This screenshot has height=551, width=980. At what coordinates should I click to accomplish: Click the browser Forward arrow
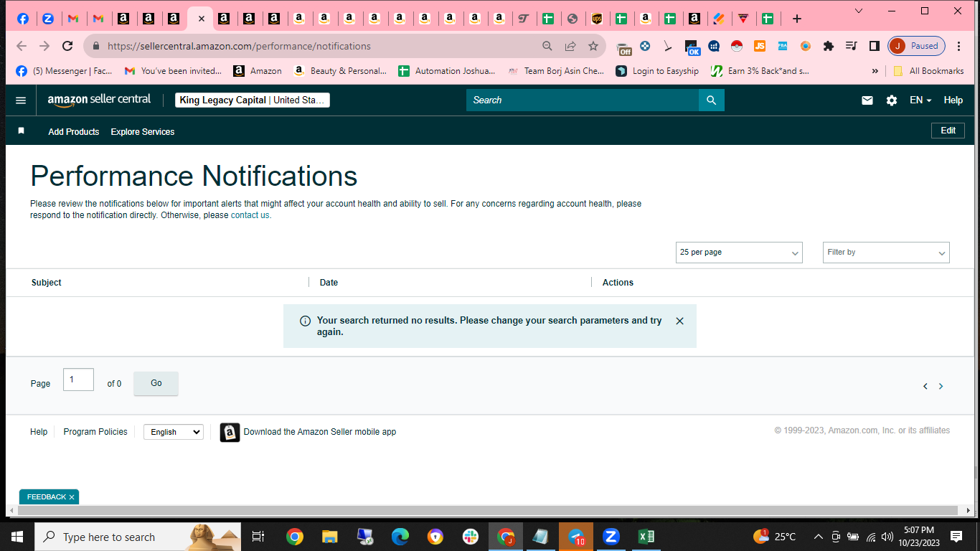[x=44, y=46]
